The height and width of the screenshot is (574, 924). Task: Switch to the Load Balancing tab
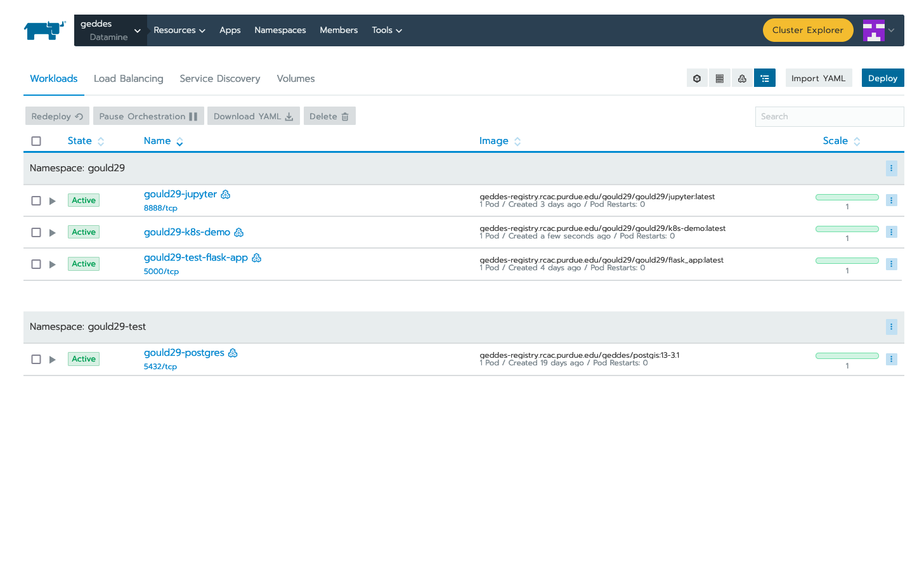point(128,78)
